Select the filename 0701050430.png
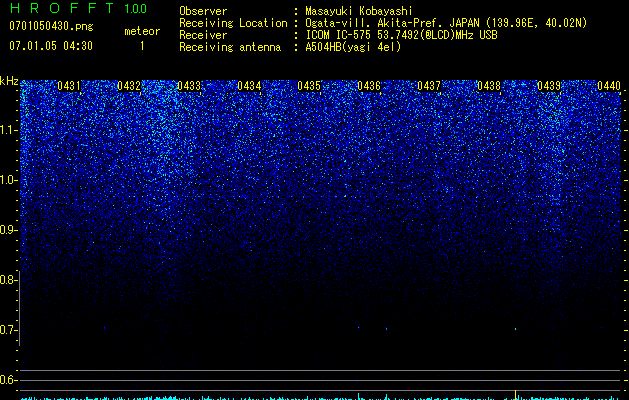This screenshot has height=400, width=629. click(51, 27)
